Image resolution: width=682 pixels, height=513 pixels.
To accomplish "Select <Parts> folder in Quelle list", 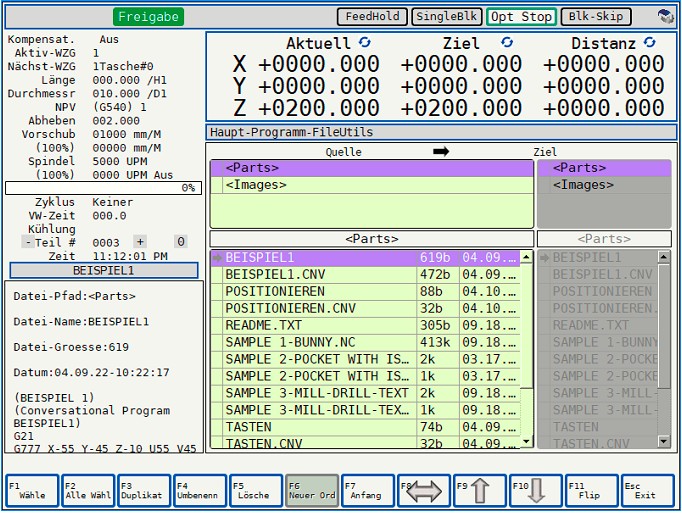I will (x=372, y=168).
